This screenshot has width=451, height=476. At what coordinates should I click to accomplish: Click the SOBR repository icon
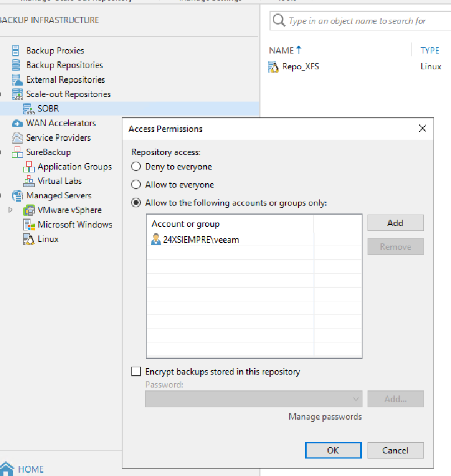[x=29, y=109]
